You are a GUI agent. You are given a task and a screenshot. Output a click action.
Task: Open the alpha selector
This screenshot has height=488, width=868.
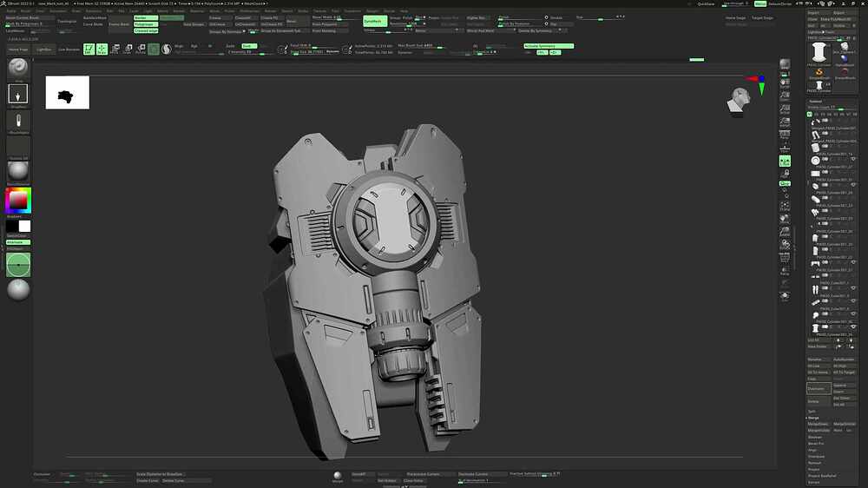[18, 120]
